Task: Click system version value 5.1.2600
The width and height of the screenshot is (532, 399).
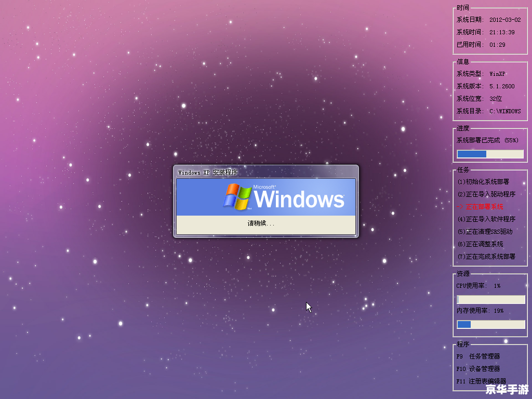Action: (502, 86)
